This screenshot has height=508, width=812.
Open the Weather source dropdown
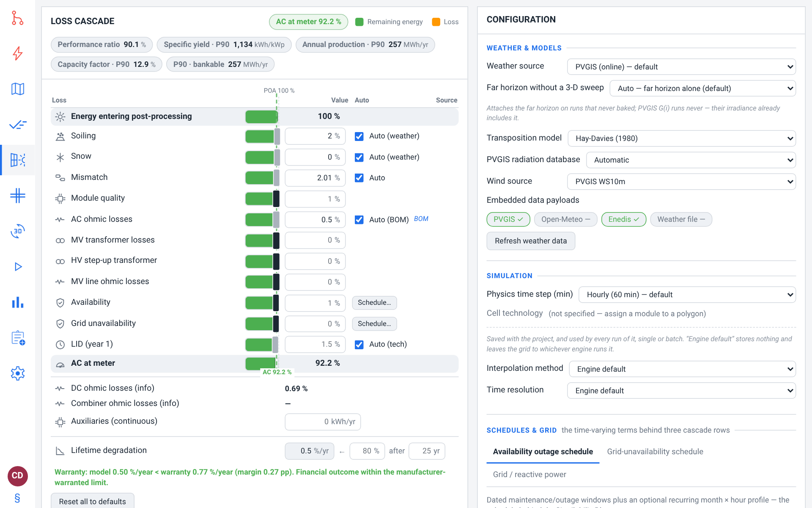coord(681,67)
